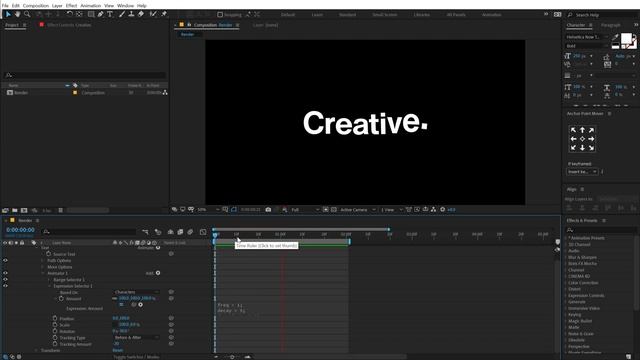The image size is (640, 360).
Task: Open the Active Camera dropdown
Action: pos(358,209)
